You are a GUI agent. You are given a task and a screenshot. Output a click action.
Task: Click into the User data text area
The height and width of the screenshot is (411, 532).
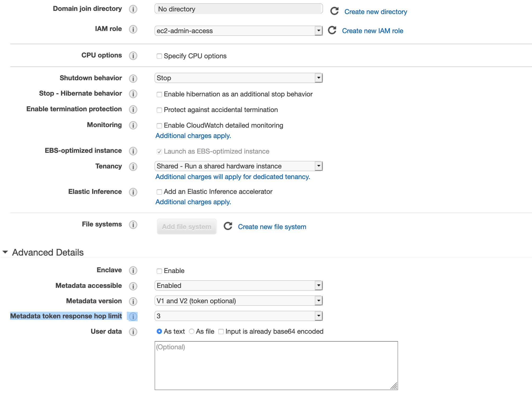[276, 365]
